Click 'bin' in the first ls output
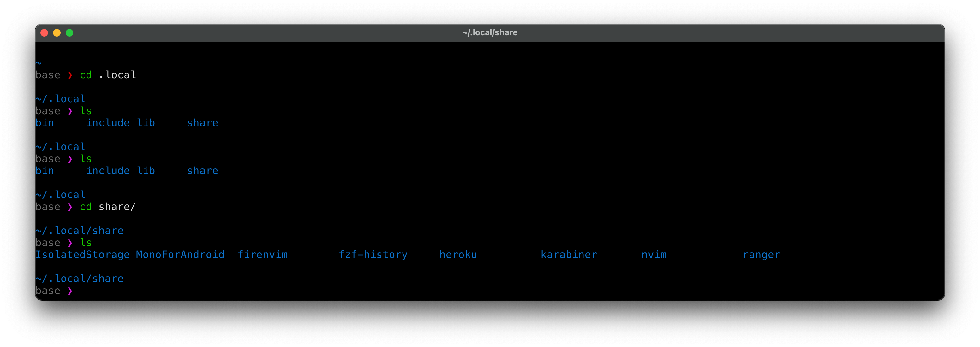The height and width of the screenshot is (347, 980). (x=45, y=123)
